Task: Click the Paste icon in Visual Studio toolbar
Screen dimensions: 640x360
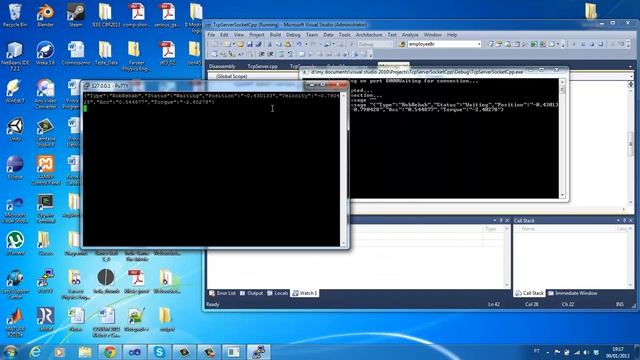Action: (x=288, y=44)
